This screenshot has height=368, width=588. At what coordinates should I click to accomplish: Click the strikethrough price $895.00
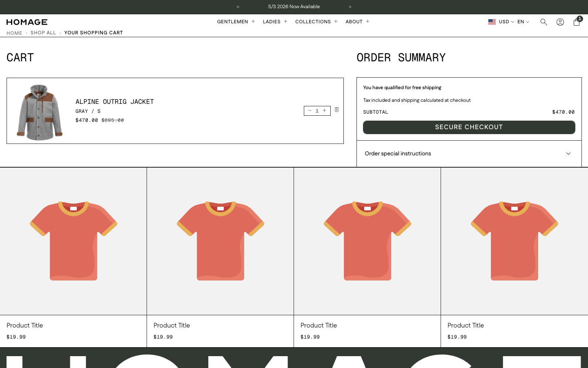click(x=113, y=120)
